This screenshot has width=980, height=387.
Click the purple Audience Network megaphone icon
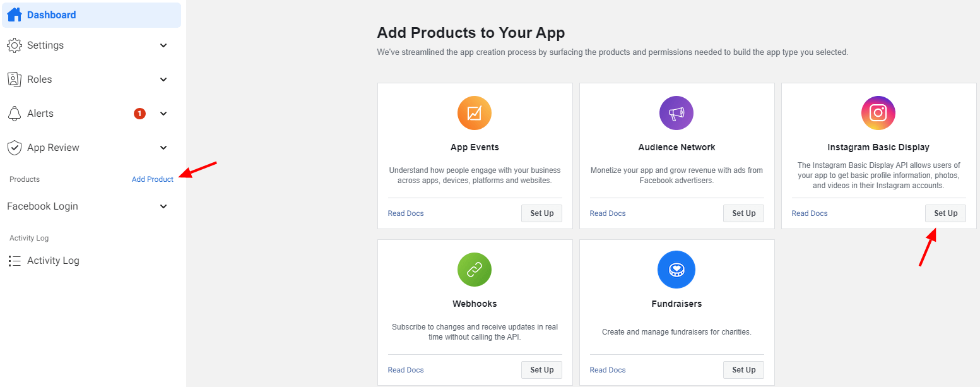point(676,113)
